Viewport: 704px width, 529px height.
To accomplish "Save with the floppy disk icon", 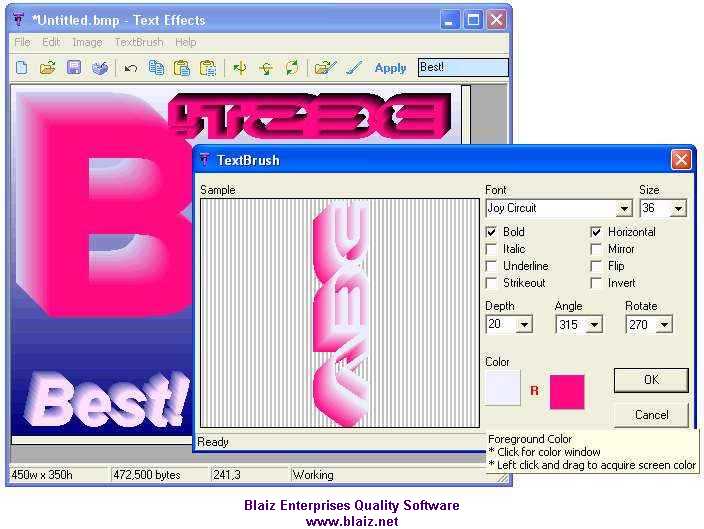I will (x=74, y=68).
